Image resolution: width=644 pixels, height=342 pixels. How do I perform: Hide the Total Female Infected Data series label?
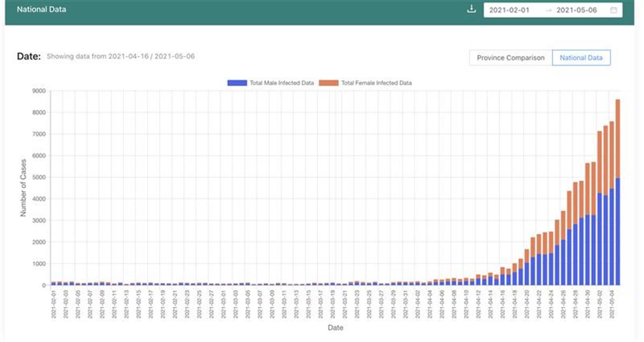point(376,83)
